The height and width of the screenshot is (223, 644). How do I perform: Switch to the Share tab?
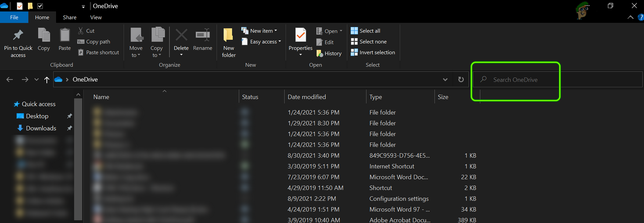[69, 17]
